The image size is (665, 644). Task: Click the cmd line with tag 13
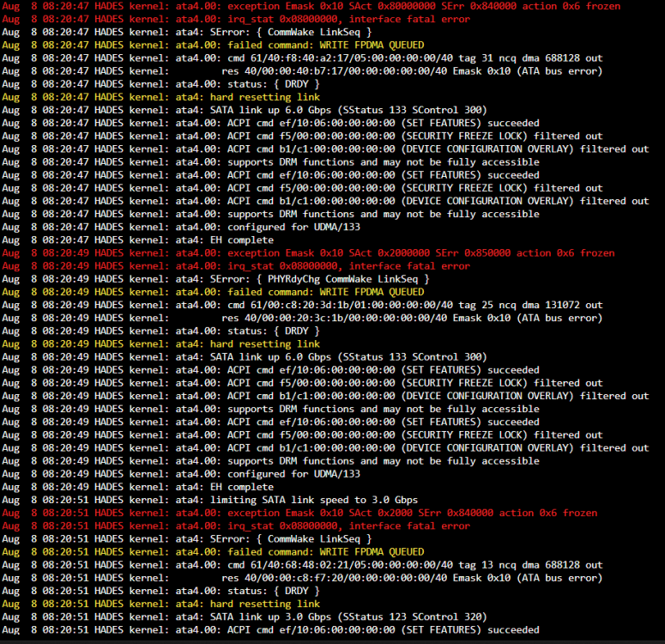(302, 565)
